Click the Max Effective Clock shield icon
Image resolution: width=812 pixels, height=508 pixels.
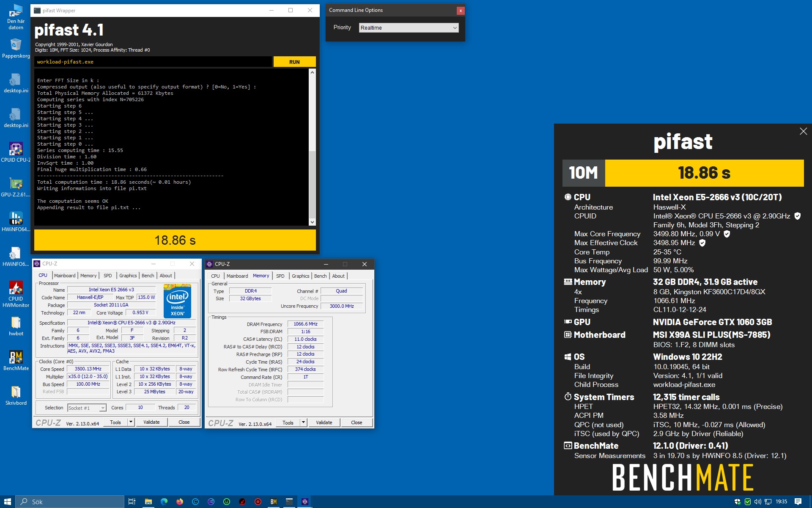click(702, 243)
